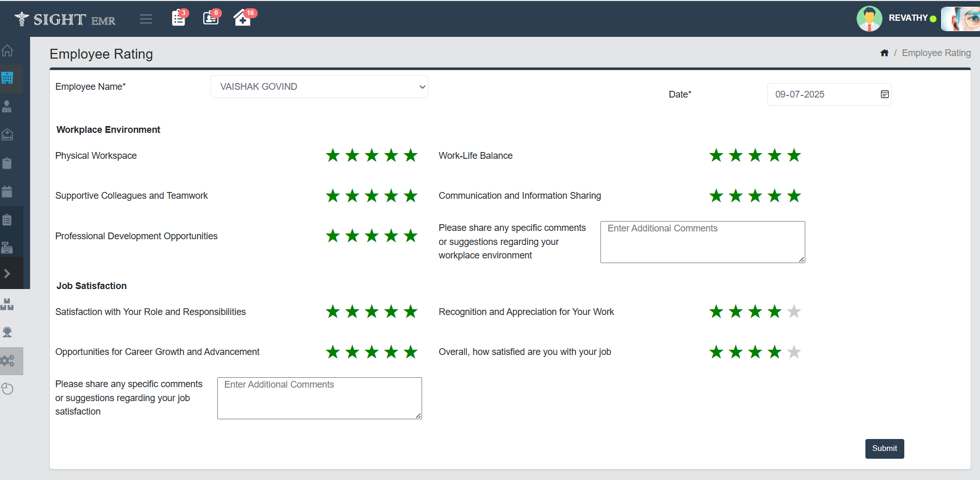Open the clipboard list notifications icon
The image size is (980, 480).
click(x=178, y=18)
